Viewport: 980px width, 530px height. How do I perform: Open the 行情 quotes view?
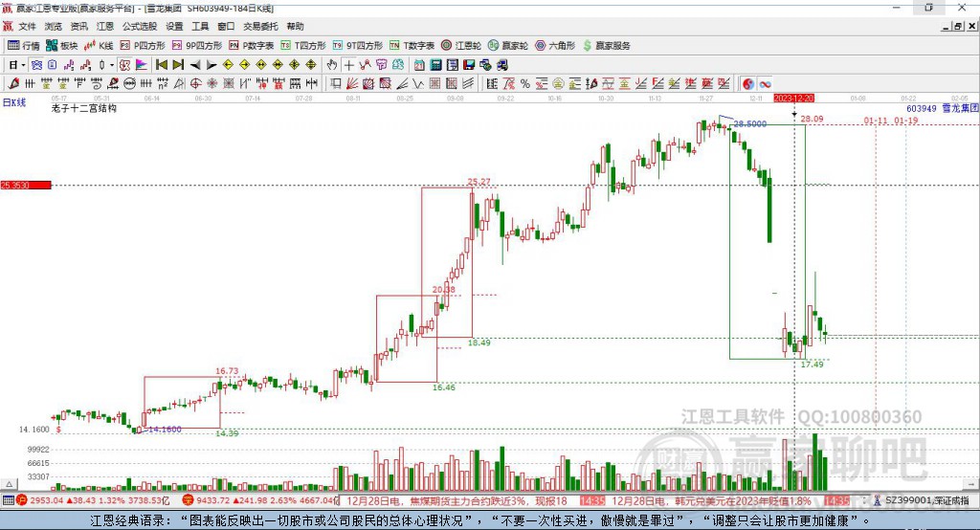tap(24, 46)
